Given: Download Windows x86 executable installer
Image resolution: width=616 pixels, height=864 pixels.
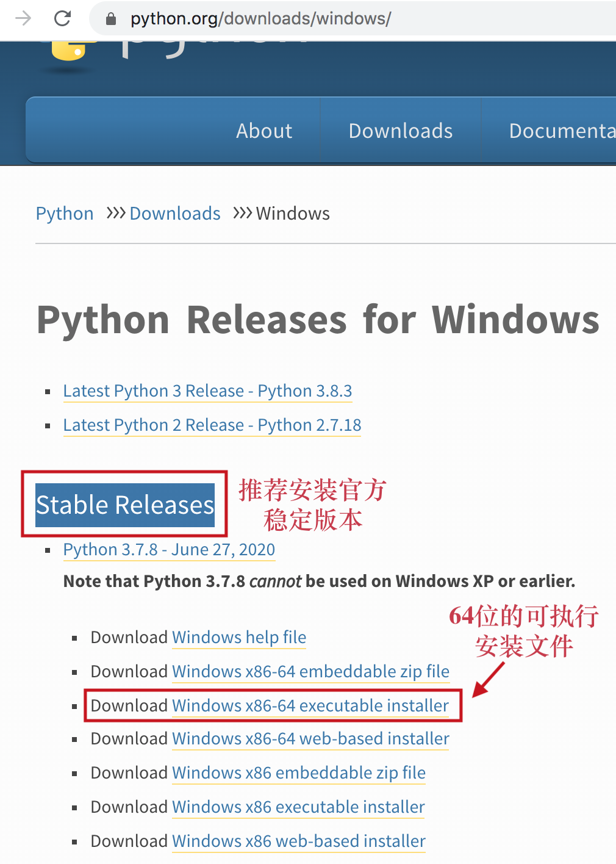Looking at the screenshot, I should tap(298, 807).
